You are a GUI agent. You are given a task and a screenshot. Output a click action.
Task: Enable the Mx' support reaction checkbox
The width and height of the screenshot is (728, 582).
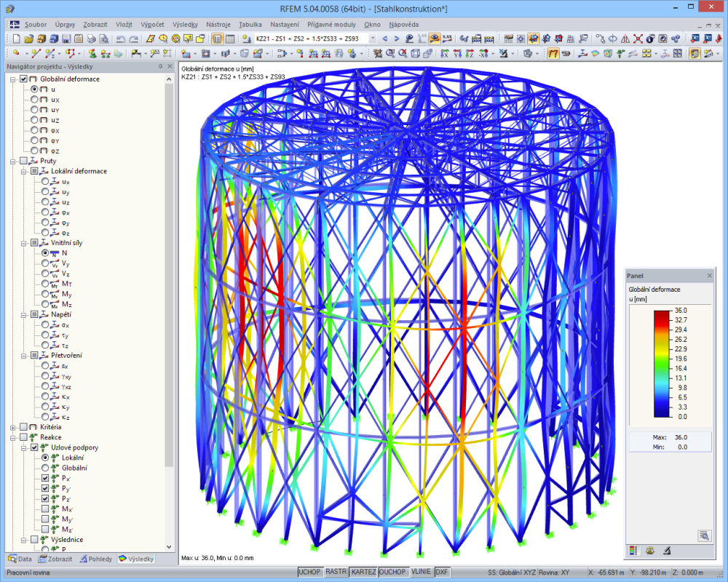[x=45, y=509]
